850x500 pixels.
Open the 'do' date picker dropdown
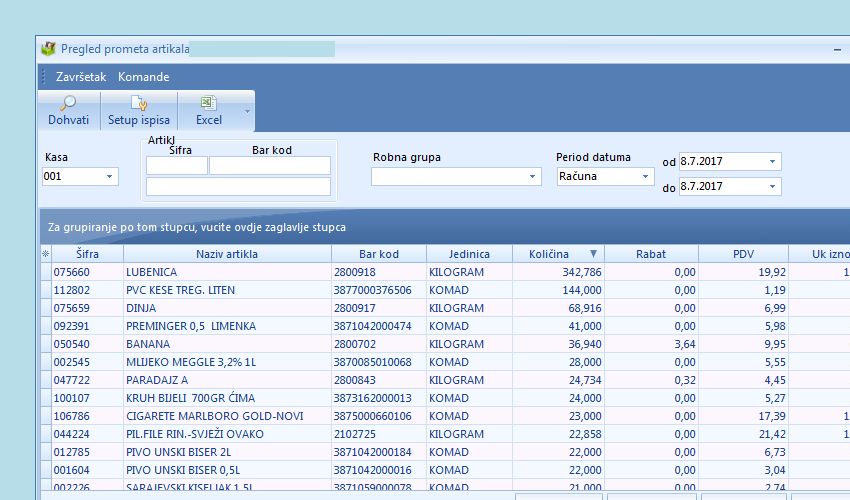point(772,186)
